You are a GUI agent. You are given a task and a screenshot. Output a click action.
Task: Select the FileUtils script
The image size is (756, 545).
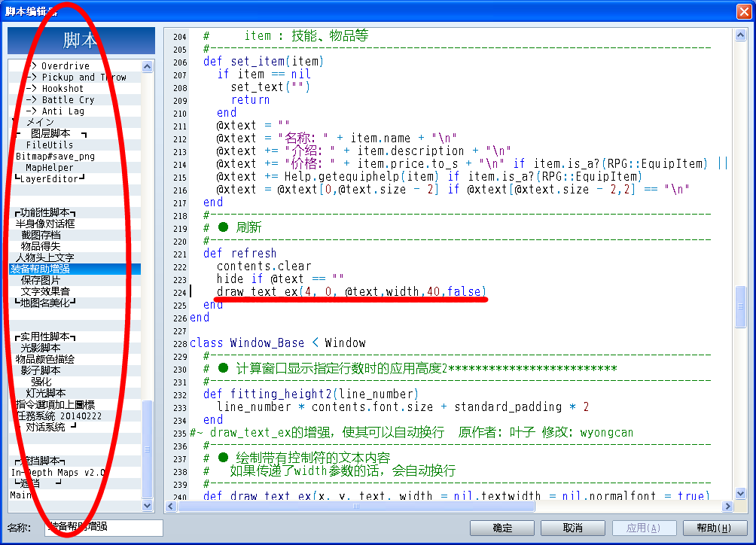click(x=75, y=145)
